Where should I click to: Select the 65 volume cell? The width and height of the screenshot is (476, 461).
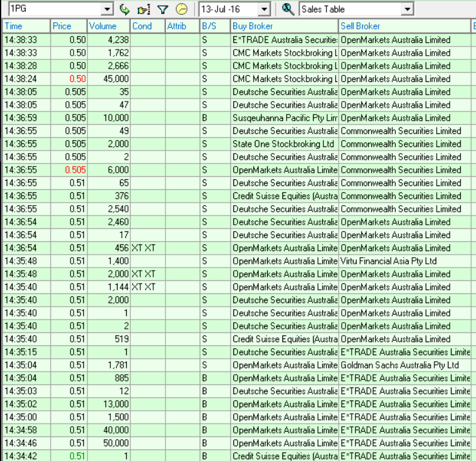point(108,183)
